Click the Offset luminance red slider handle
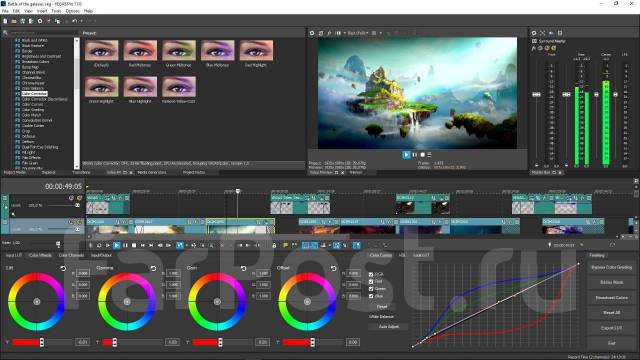640x360 pixels. [312, 342]
